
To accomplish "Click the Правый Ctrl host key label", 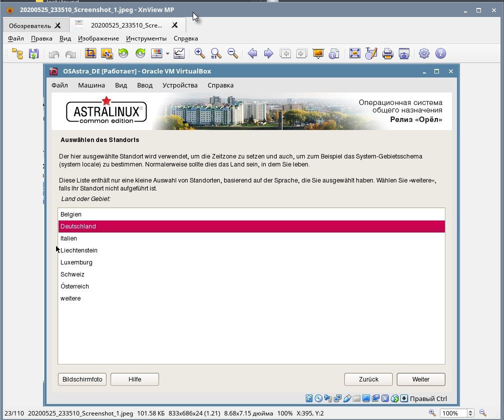I will coord(428,399).
